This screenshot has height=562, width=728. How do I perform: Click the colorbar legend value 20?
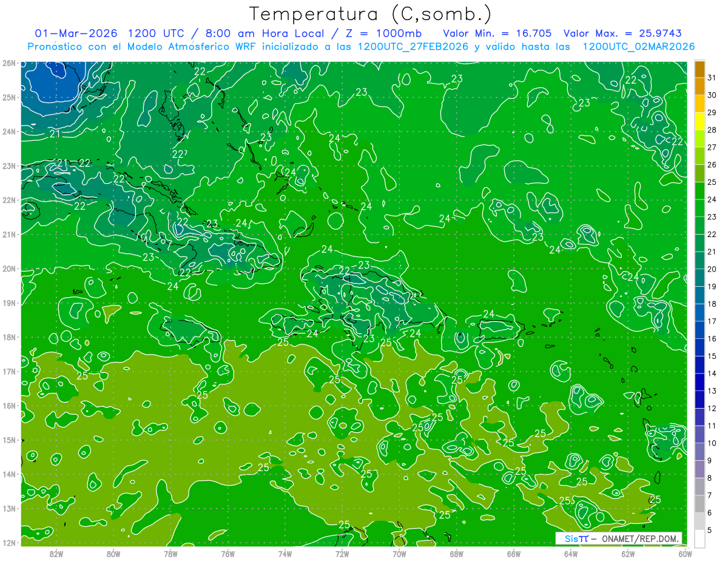coord(712,269)
